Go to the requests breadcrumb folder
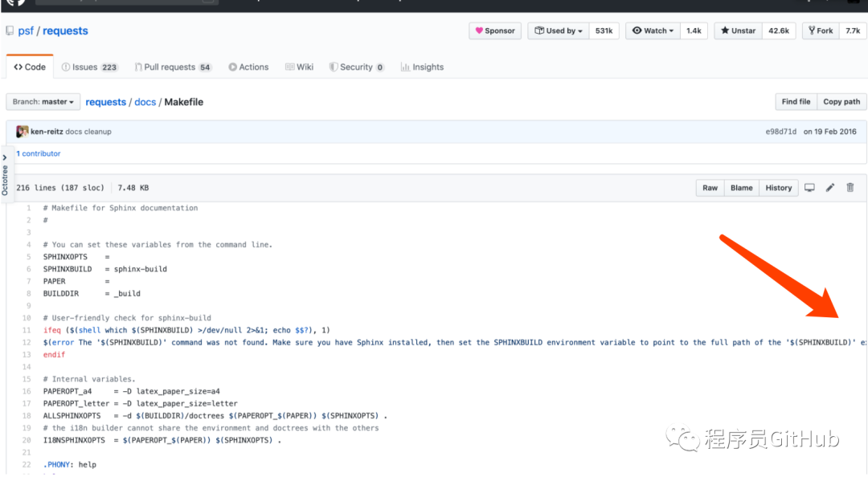Viewport: 868px width, 477px height. pos(106,102)
